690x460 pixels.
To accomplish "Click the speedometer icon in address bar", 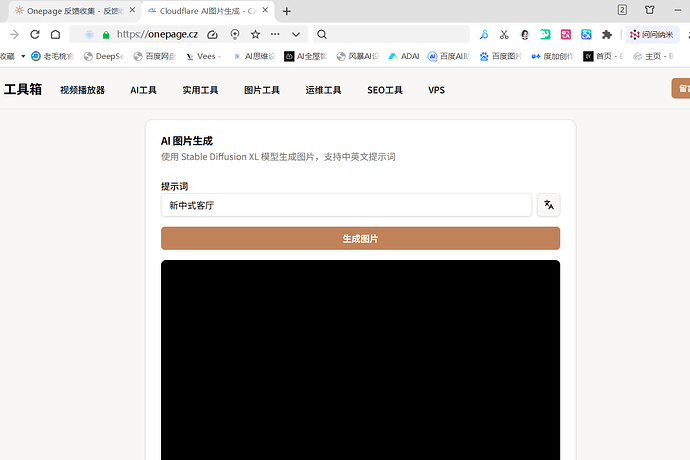I will click(212, 34).
